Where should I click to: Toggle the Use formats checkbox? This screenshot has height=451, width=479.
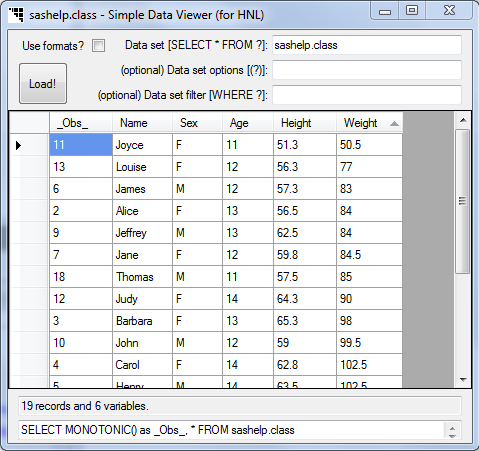tap(98, 46)
